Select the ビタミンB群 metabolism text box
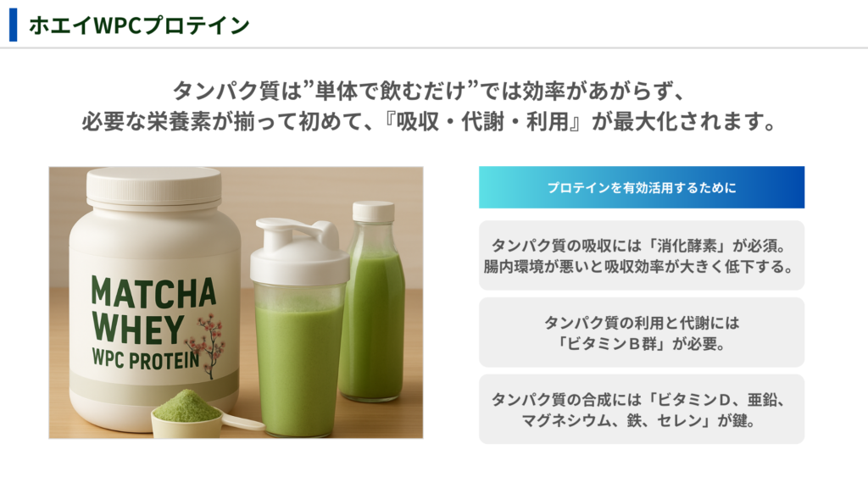This screenshot has height=488, width=868. (642, 332)
